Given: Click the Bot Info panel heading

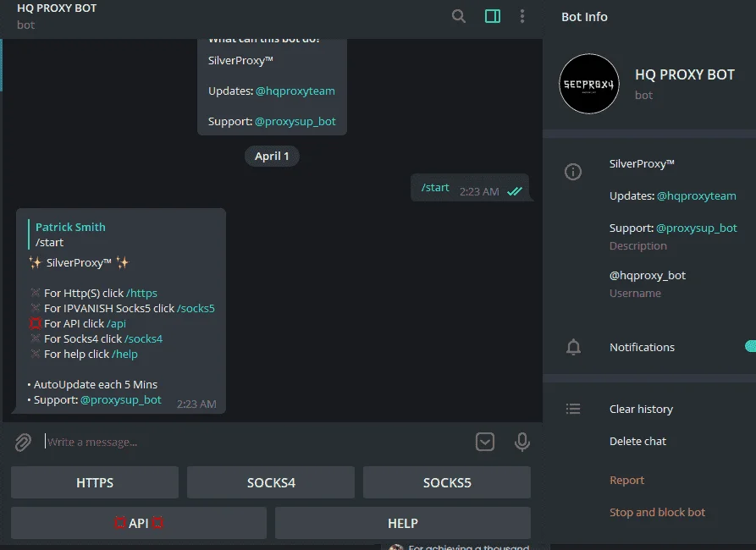Looking at the screenshot, I should [x=584, y=17].
